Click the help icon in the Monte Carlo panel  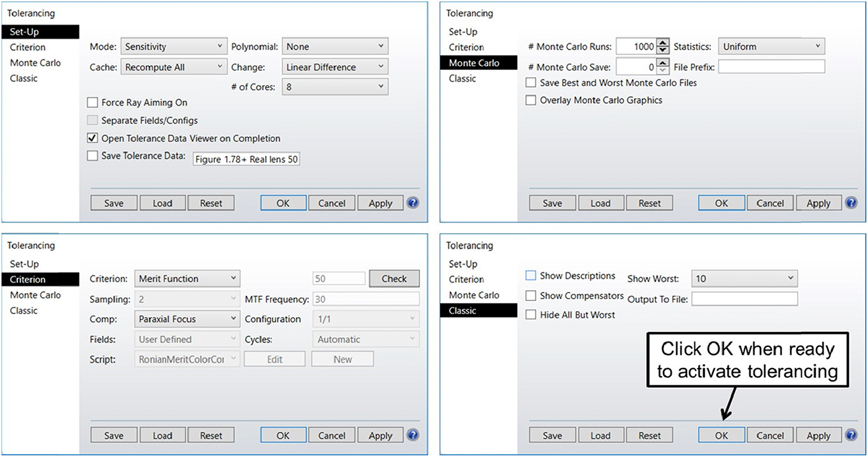click(851, 203)
